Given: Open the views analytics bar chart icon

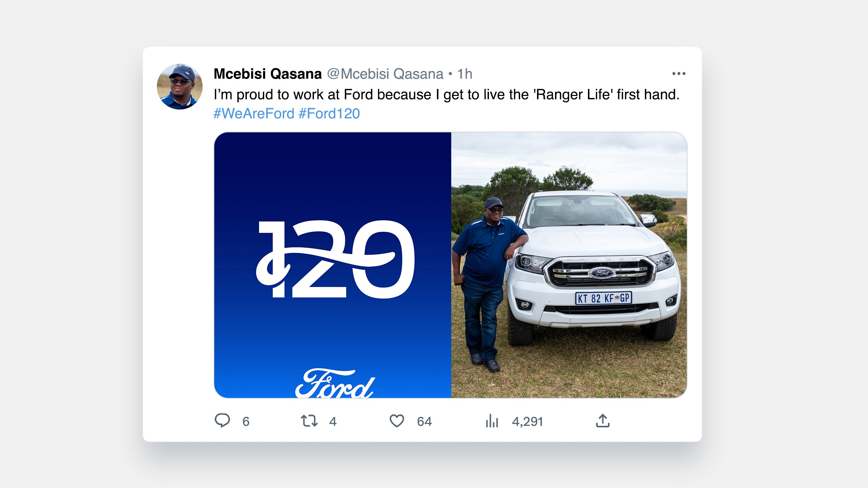Looking at the screenshot, I should 492,421.
